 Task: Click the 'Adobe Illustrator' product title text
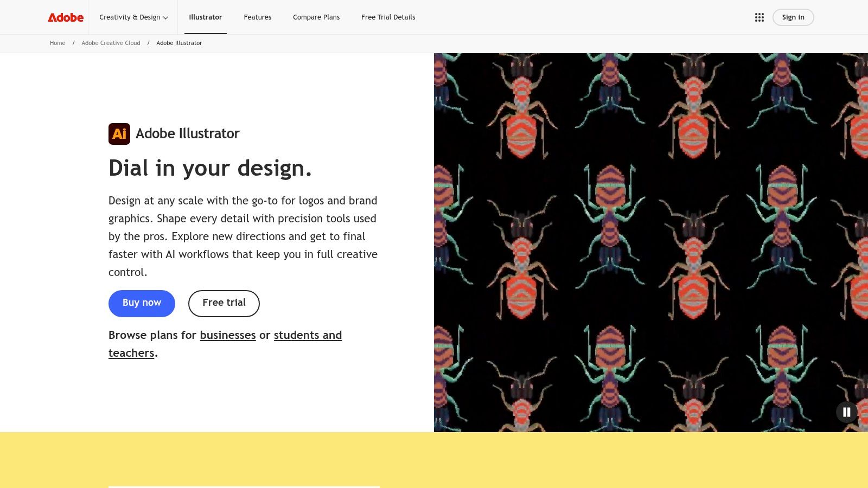188,133
